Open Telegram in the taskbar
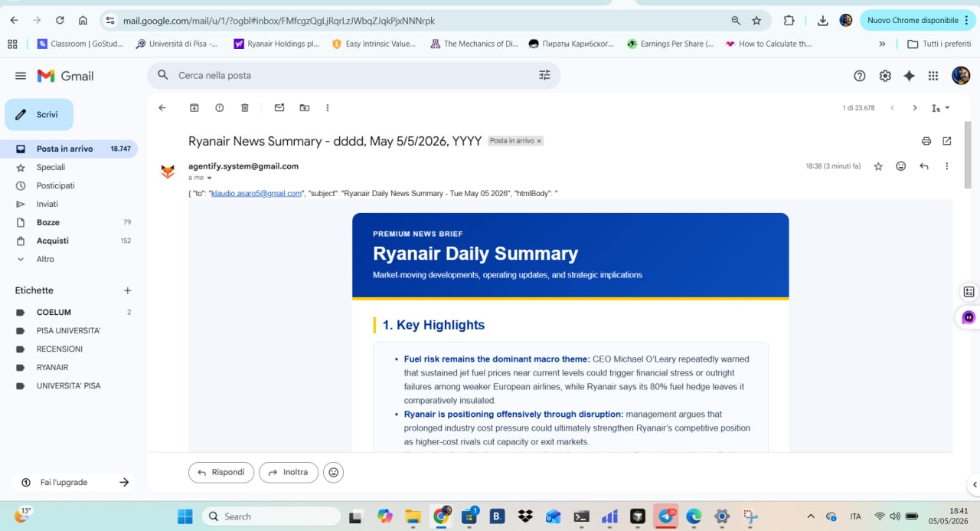This screenshot has height=531, width=980. pyautogui.click(x=666, y=516)
